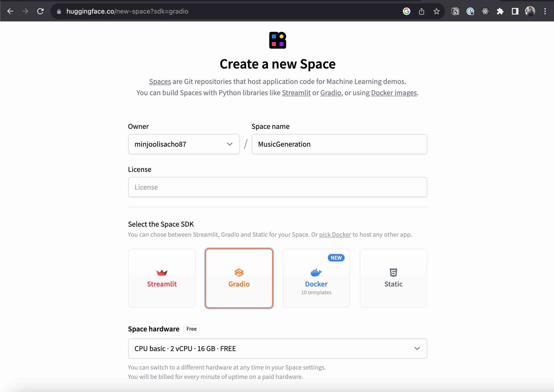Image resolution: width=554 pixels, height=392 pixels.
Task: Click the browser back arrow
Action: (x=10, y=11)
